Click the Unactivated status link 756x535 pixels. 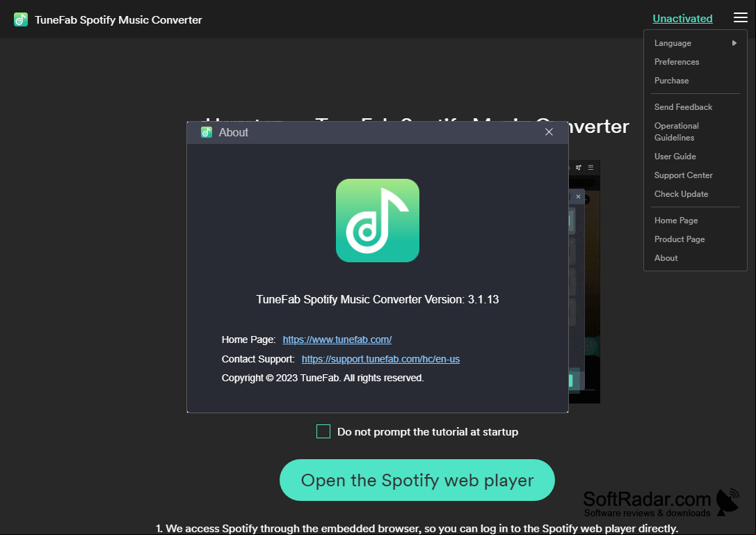coord(682,18)
